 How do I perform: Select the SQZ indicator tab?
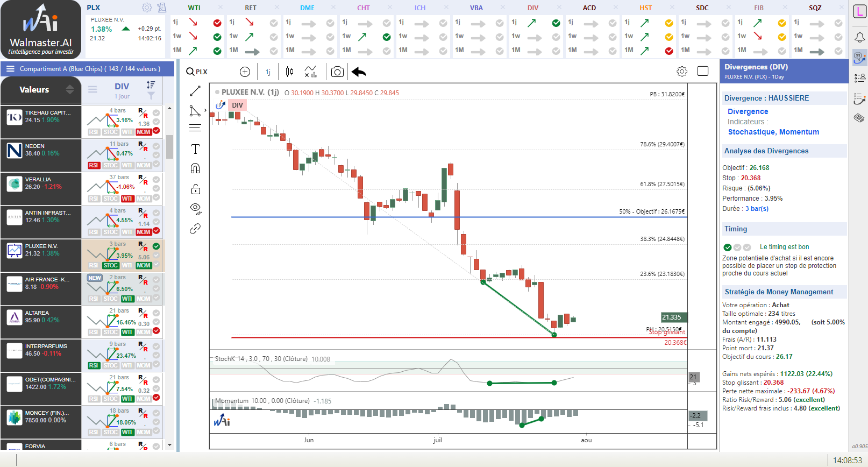pos(815,8)
